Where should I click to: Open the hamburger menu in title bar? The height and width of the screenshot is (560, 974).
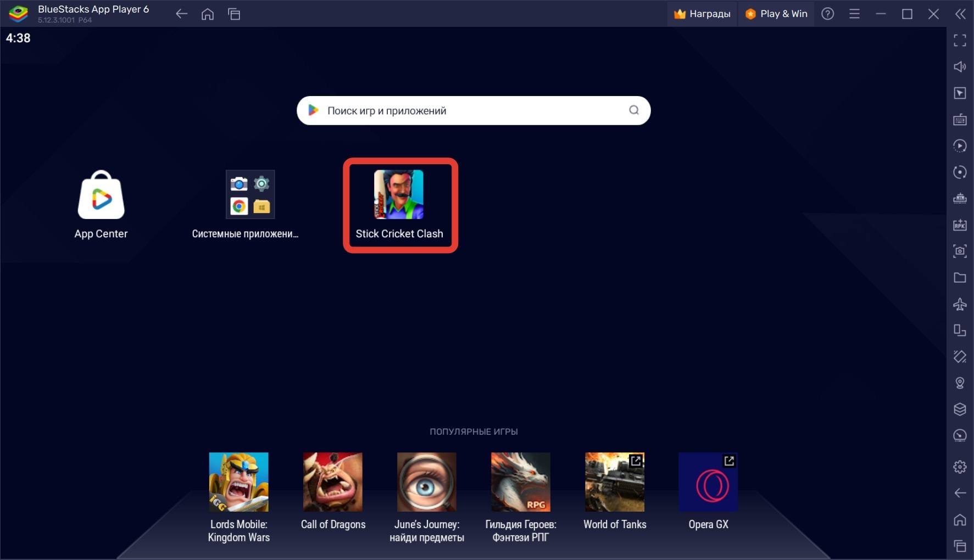854,14
